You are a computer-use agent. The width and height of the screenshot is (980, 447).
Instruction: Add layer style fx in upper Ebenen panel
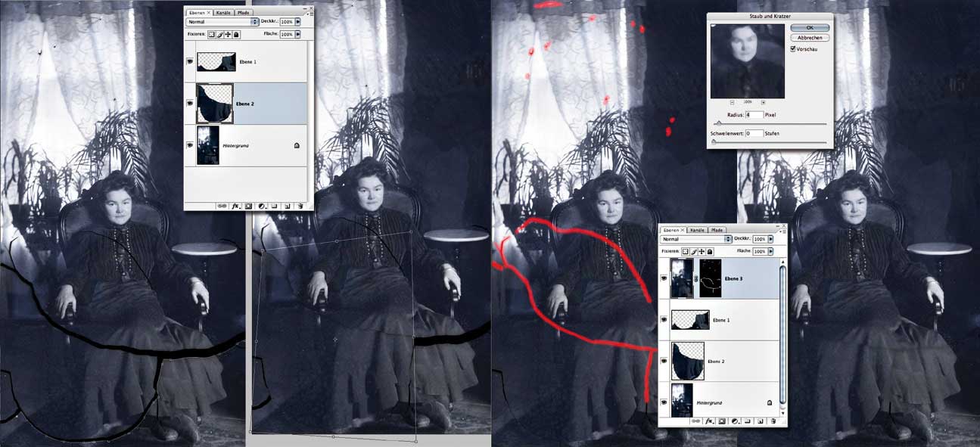click(235, 206)
